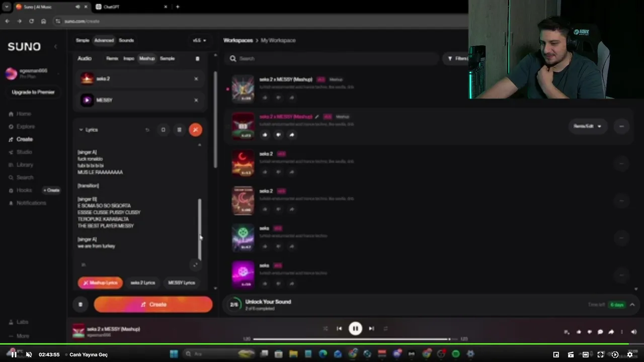
Task: Switch to the ChatGPT browser tab
Action: point(131,7)
